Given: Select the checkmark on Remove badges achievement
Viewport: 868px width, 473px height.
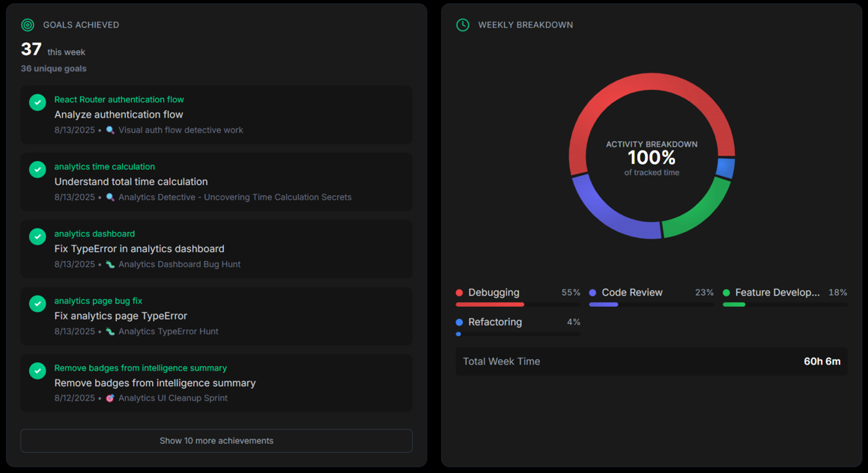Looking at the screenshot, I should [37, 370].
